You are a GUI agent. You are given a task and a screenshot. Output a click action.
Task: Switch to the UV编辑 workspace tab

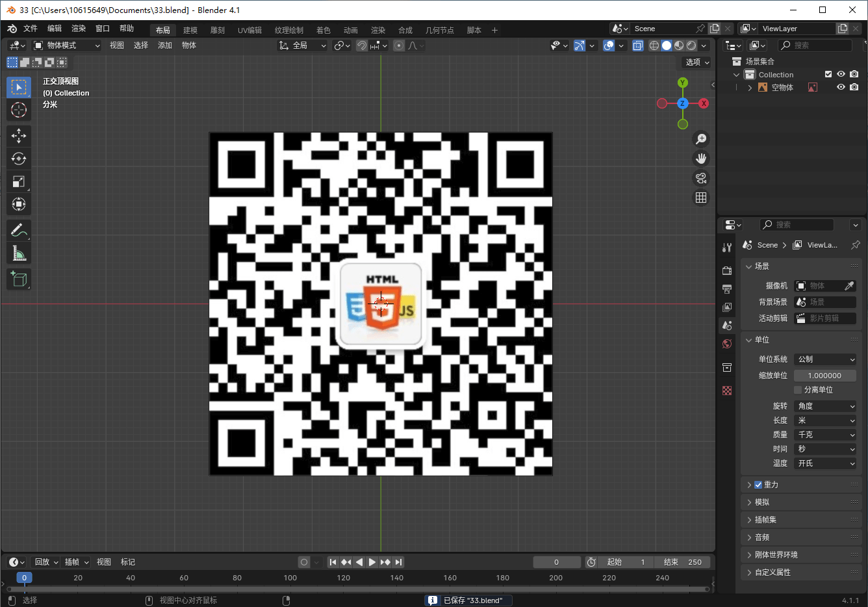[x=249, y=31]
